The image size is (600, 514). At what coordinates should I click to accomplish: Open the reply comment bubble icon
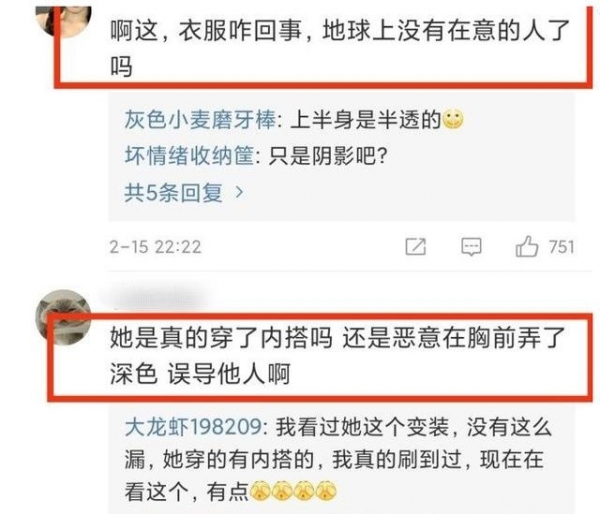(x=471, y=247)
